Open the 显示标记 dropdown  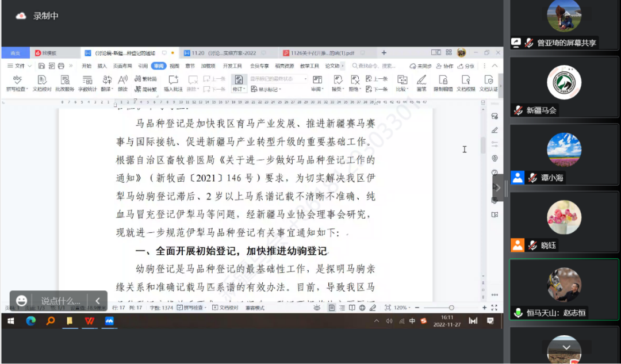click(267, 89)
